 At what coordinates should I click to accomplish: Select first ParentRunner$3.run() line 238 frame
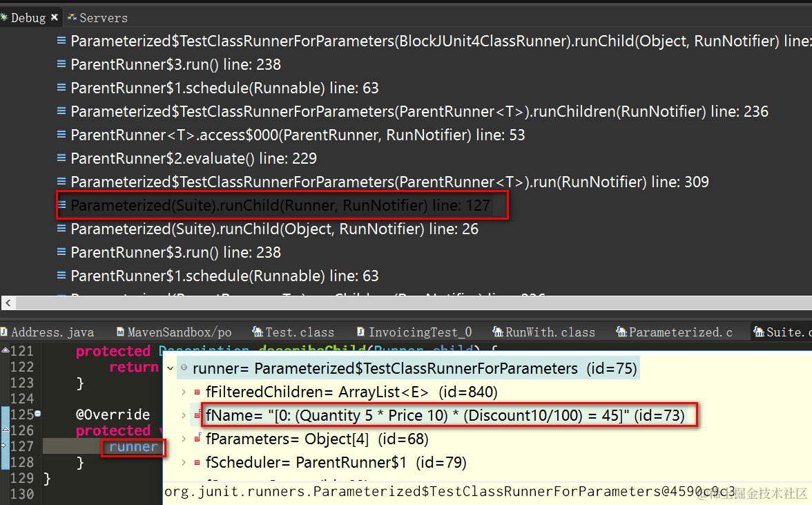175,65
